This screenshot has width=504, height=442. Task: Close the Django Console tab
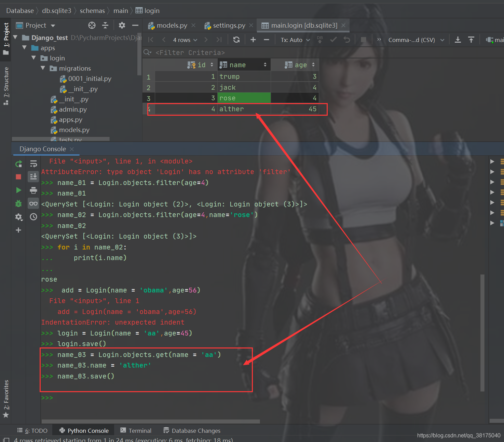[72, 149]
